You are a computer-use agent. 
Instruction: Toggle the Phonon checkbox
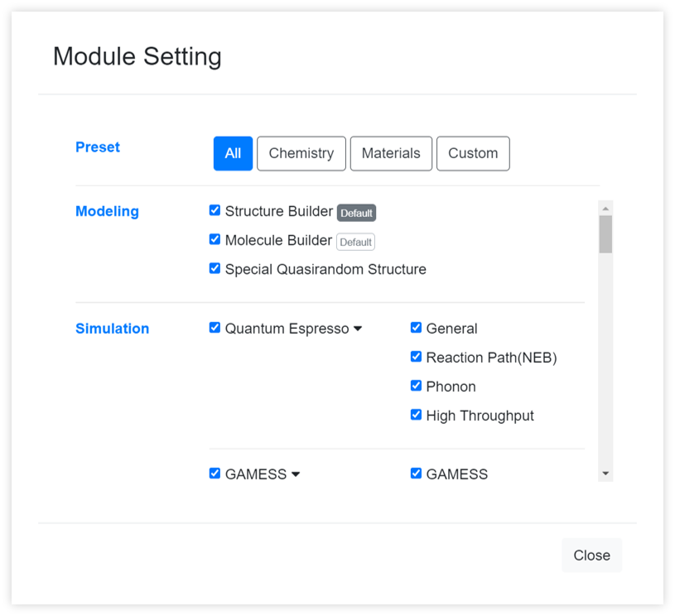pyautogui.click(x=416, y=386)
